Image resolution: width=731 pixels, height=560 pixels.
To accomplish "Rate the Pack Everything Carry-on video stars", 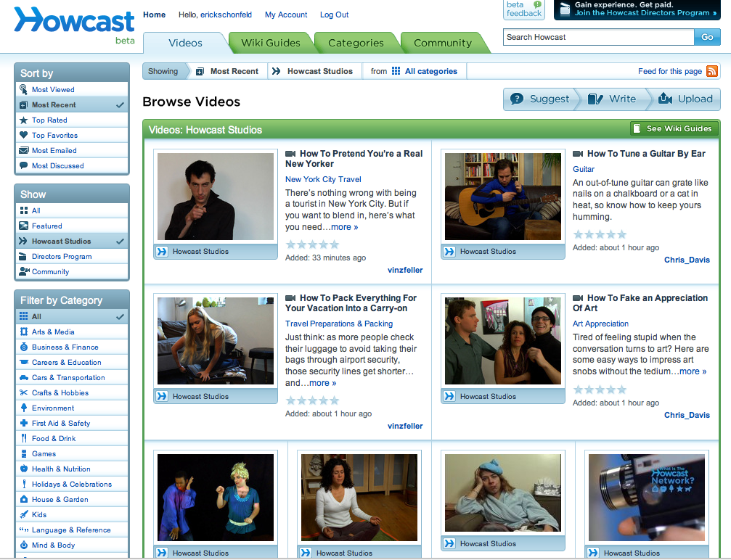I will [x=312, y=400].
